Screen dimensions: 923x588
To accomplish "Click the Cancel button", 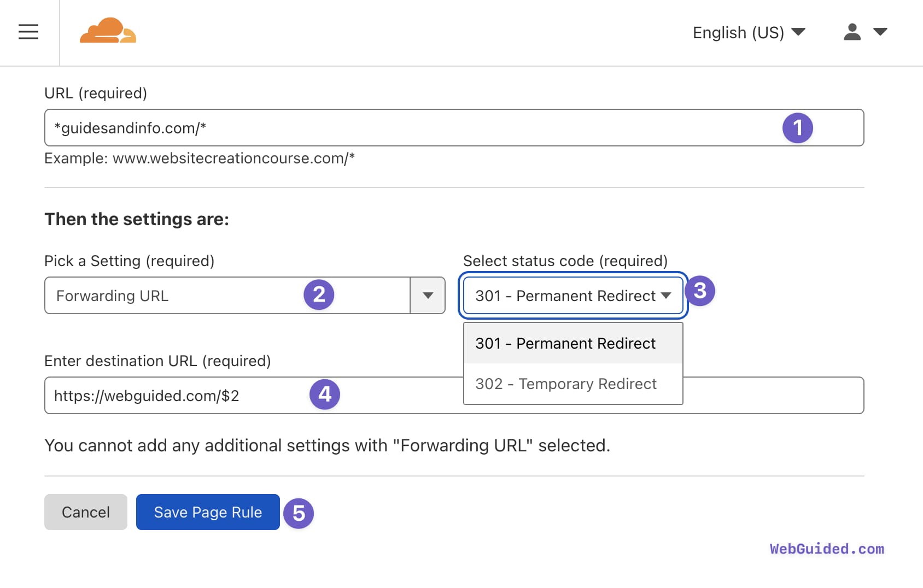I will coord(85,512).
